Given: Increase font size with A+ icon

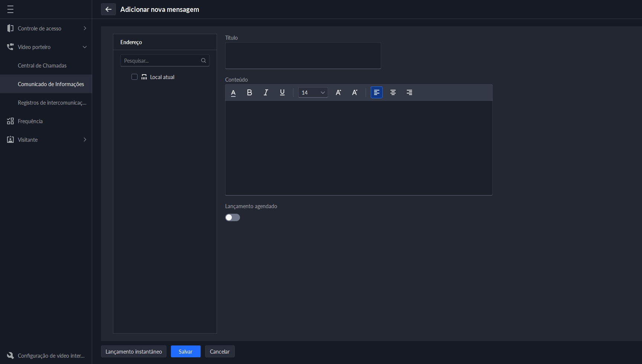Looking at the screenshot, I should pos(338,93).
